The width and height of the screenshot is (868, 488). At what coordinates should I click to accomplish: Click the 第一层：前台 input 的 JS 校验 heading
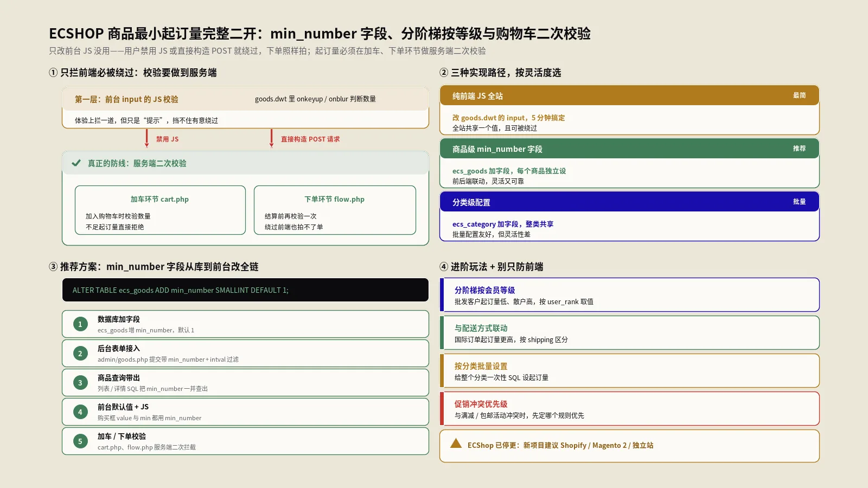pos(126,99)
